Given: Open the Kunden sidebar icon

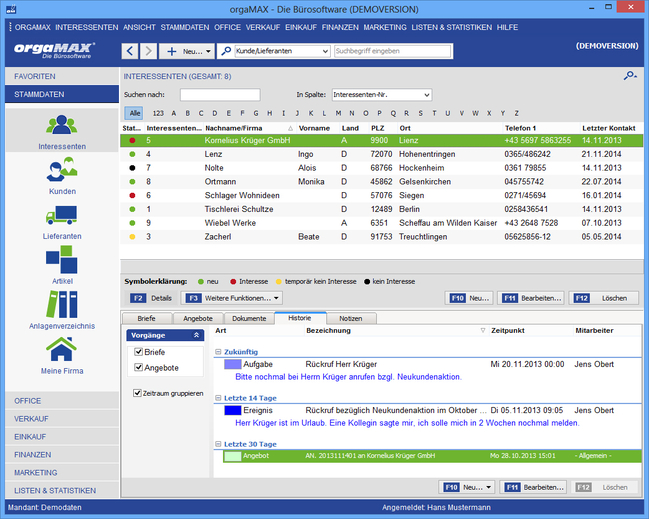Looking at the screenshot, I should coord(62,169).
